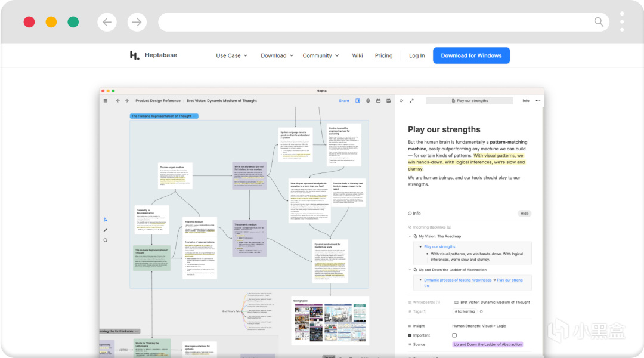Select The Humane Representation of Thought green card
644x358 pixels.
[x=152, y=258]
